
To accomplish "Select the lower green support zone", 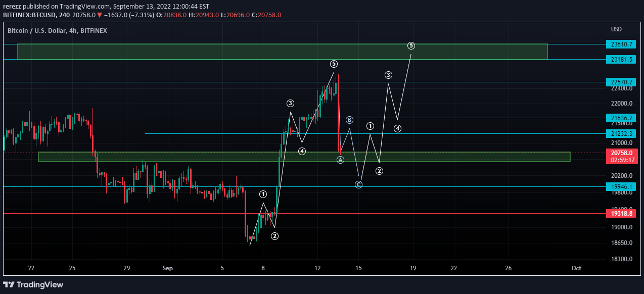I will [304, 157].
